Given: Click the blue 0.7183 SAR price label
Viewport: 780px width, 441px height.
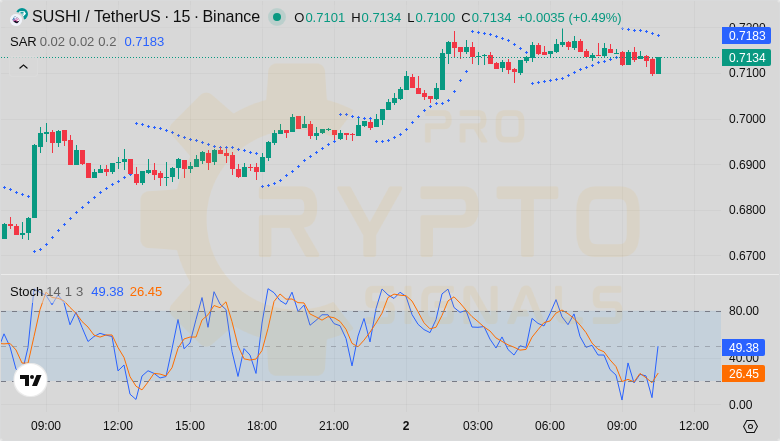Looking at the screenshot, I should pos(747,36).
